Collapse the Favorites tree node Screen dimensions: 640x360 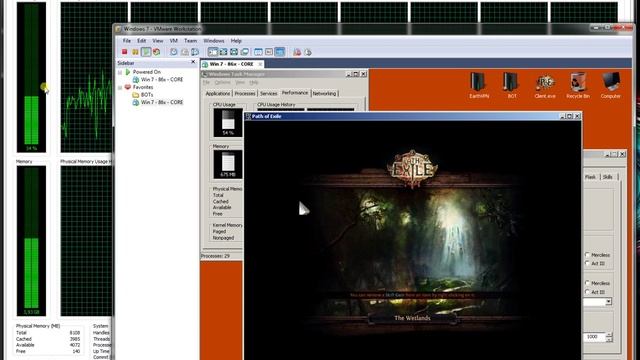point(120,87)
